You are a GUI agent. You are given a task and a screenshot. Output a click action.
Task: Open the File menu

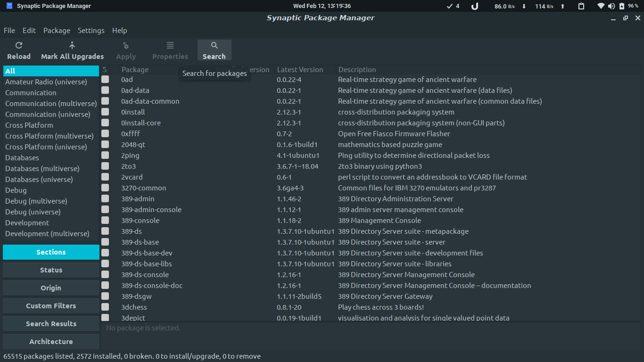(x=9, y=30)
